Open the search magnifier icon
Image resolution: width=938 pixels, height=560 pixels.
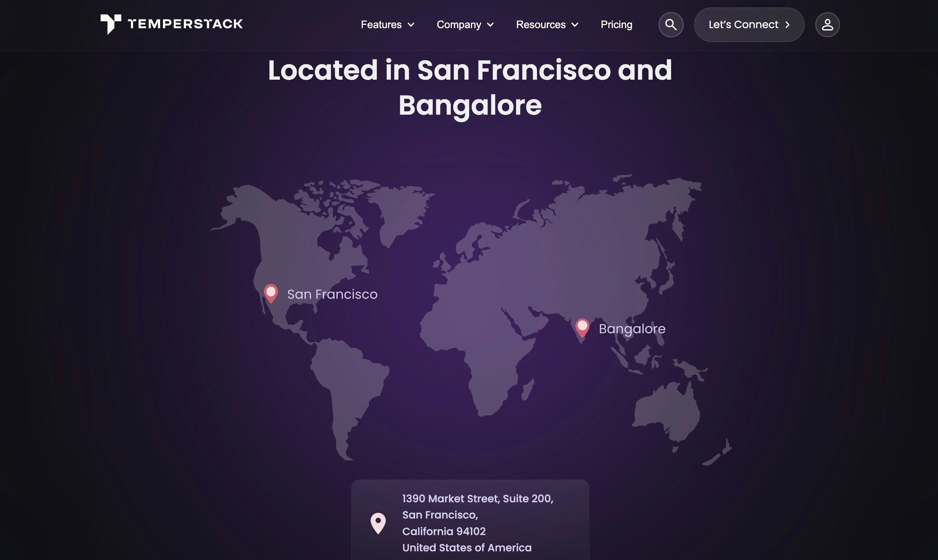click(670, 25)
